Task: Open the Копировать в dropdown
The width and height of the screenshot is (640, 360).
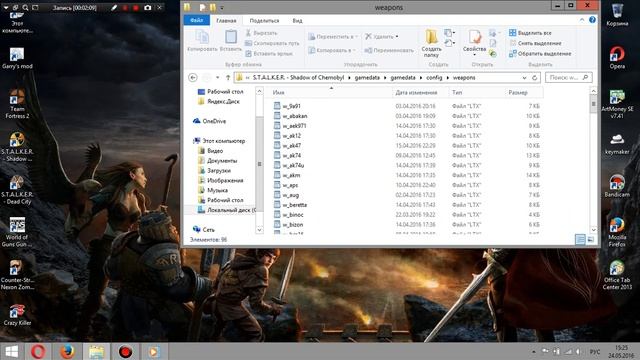Action: point(332,50)
